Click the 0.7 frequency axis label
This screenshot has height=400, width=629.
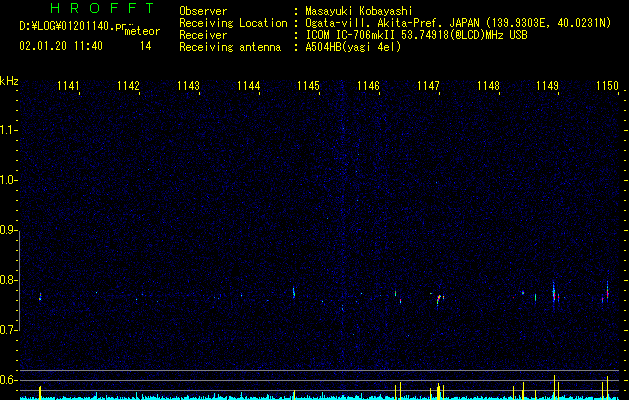tap(8, 330)
